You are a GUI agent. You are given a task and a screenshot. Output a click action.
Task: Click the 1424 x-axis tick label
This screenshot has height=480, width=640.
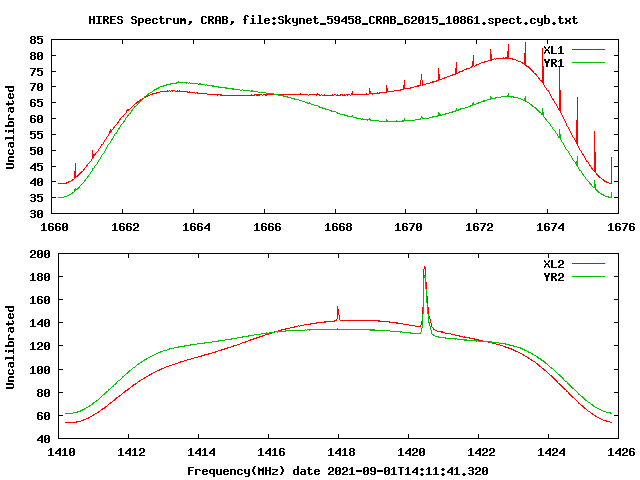[551, 452]
